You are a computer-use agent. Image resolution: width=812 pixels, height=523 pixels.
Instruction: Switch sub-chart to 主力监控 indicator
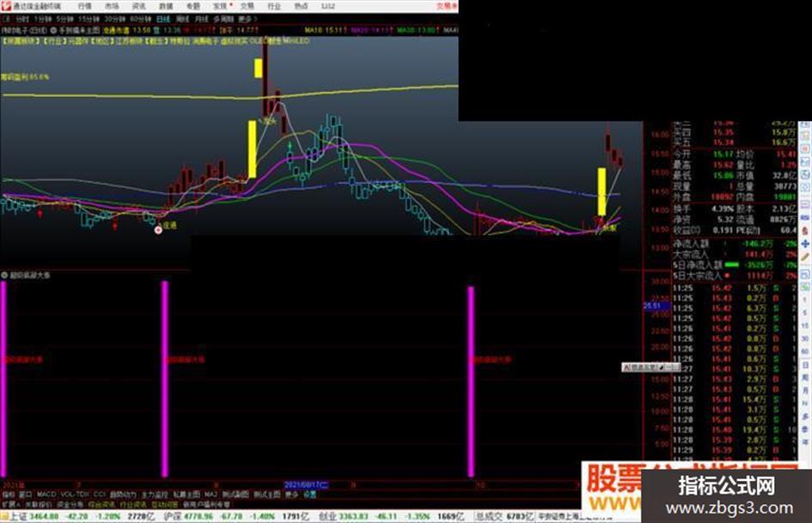(155, 495)
